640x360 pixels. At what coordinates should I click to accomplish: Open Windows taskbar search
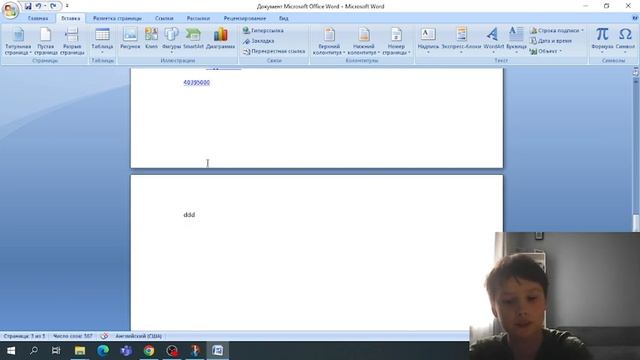34,351
